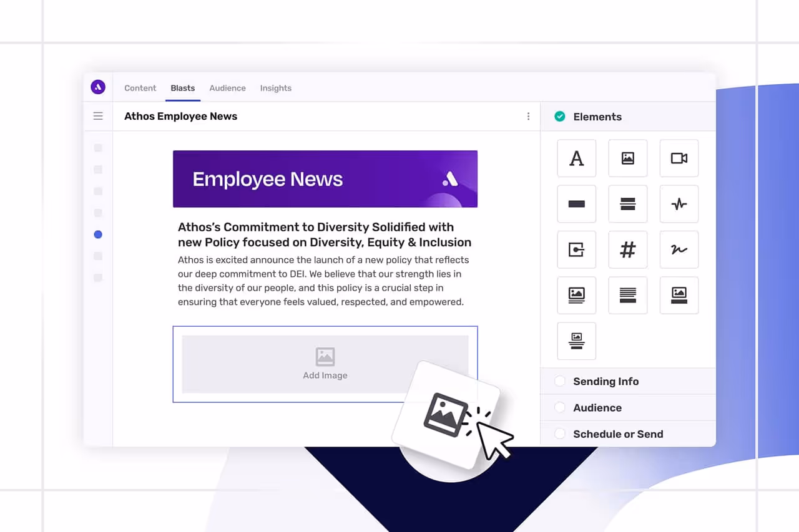This screenshot has width=799, height=532.
Task: Add an Image element from the Elements panel
Action: tap(627, 158)
